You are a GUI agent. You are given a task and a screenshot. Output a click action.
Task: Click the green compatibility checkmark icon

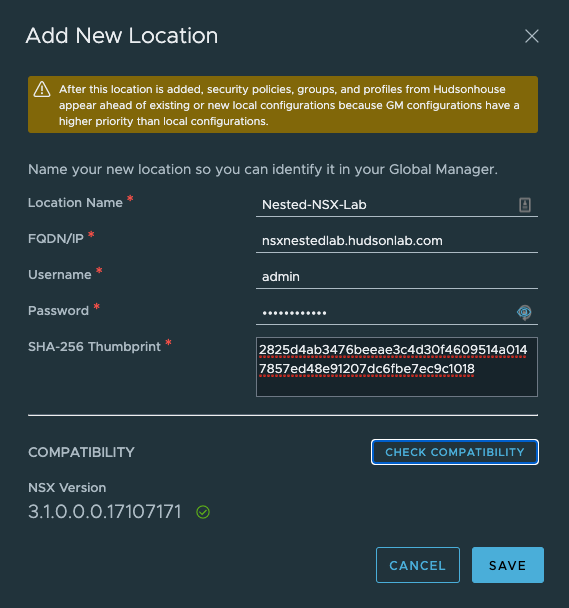tap(203, 512)
